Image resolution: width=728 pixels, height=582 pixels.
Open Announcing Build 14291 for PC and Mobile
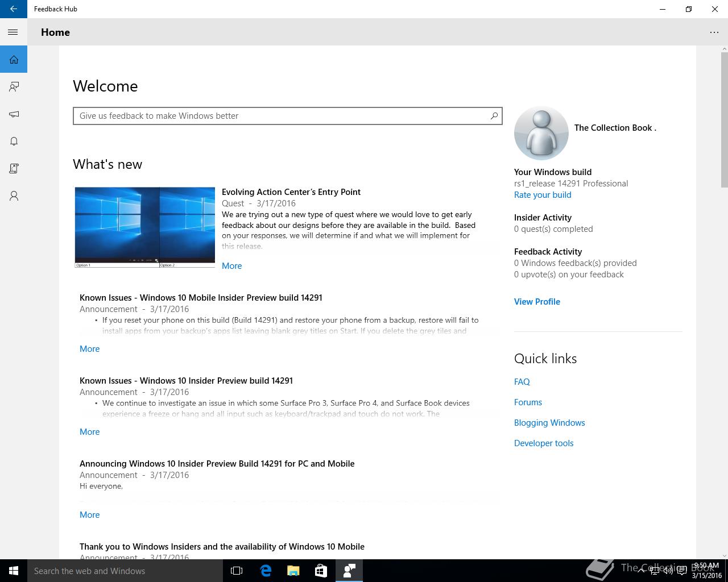click(x=217, y=464)
